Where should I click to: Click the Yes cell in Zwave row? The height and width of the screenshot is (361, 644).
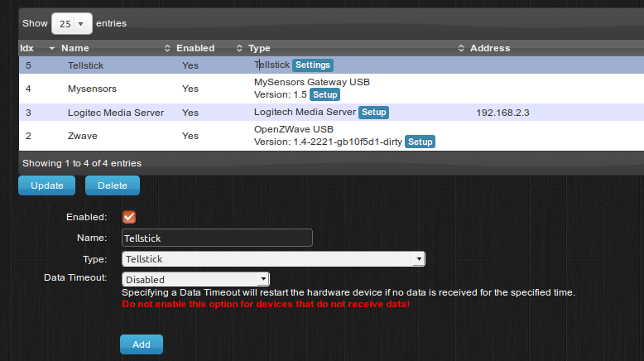190,136
